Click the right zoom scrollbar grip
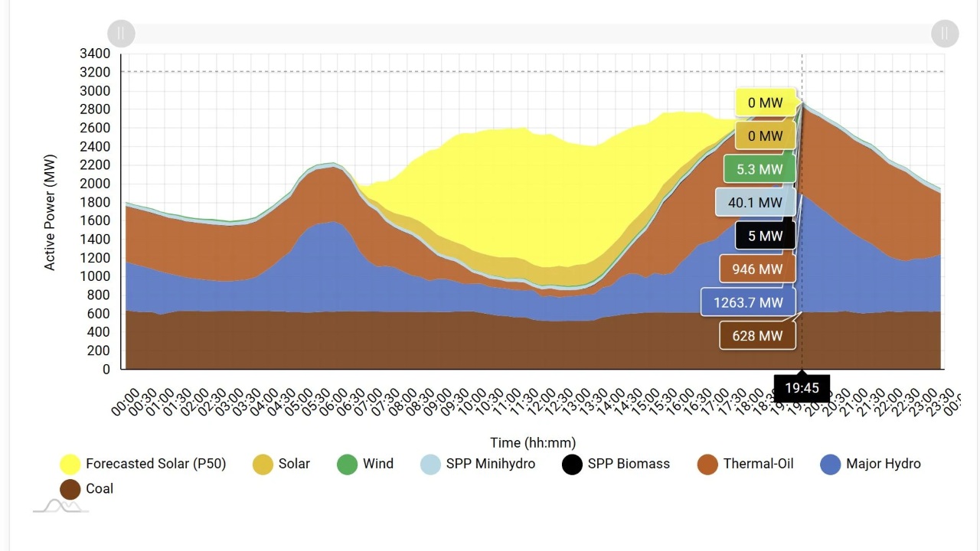The height and width of the screenshot is (551, 980). [x=945, y=34]
